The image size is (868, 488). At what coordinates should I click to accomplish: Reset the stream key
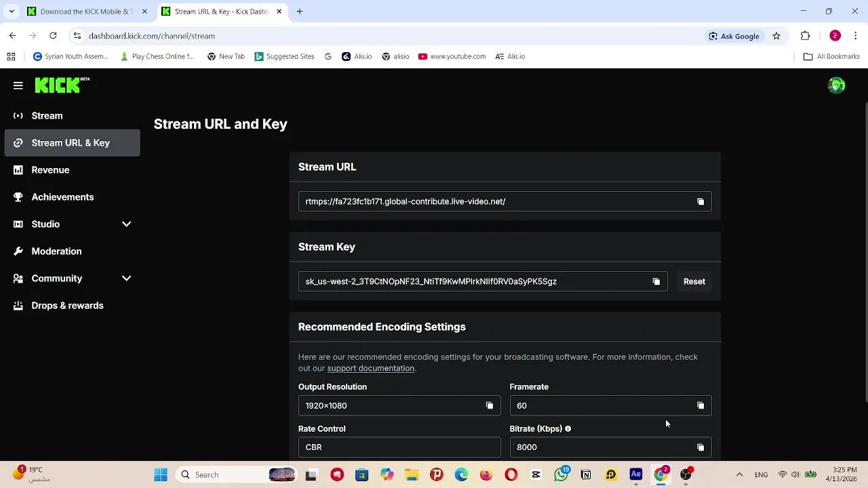pos(694,281)
